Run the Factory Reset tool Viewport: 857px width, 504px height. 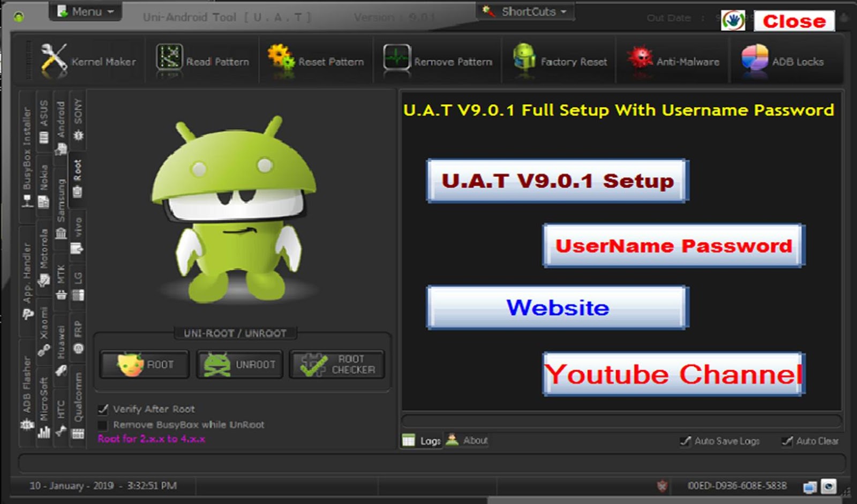pos(560,61)
